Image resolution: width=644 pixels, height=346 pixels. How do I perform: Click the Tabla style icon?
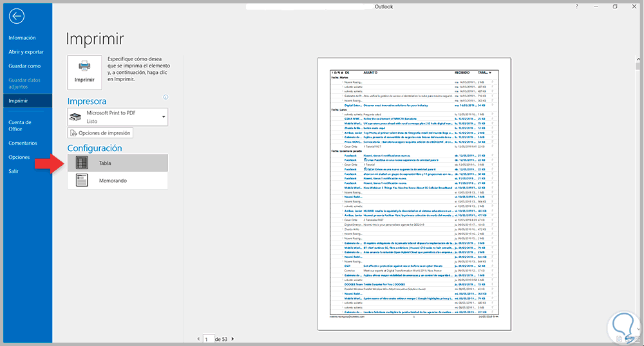pyautogui.click(x=82, y=163)
